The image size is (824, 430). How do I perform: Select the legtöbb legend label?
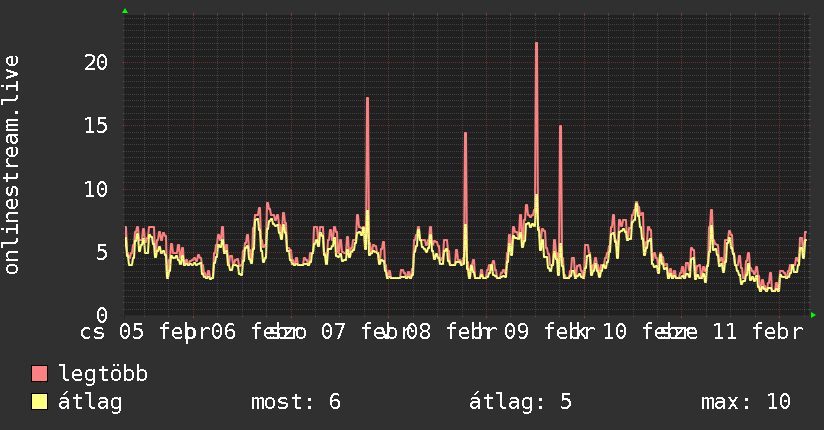[x=103, y=374]
